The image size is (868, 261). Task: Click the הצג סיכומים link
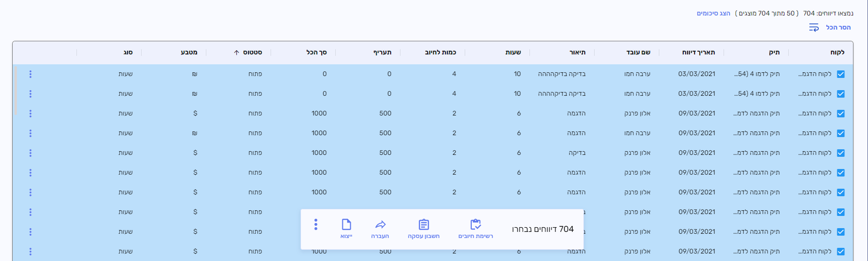[713, 13]
